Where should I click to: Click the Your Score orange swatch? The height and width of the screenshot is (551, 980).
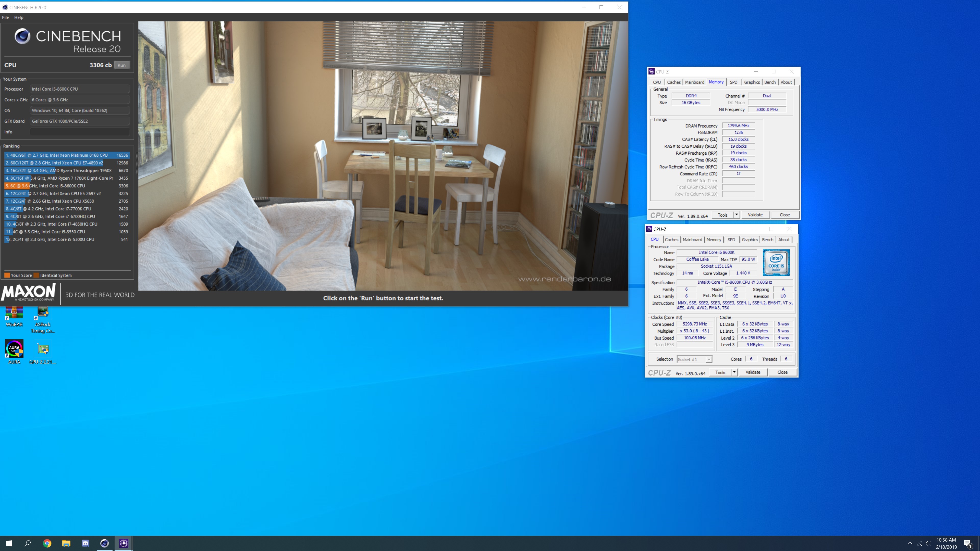pos(7,275)
